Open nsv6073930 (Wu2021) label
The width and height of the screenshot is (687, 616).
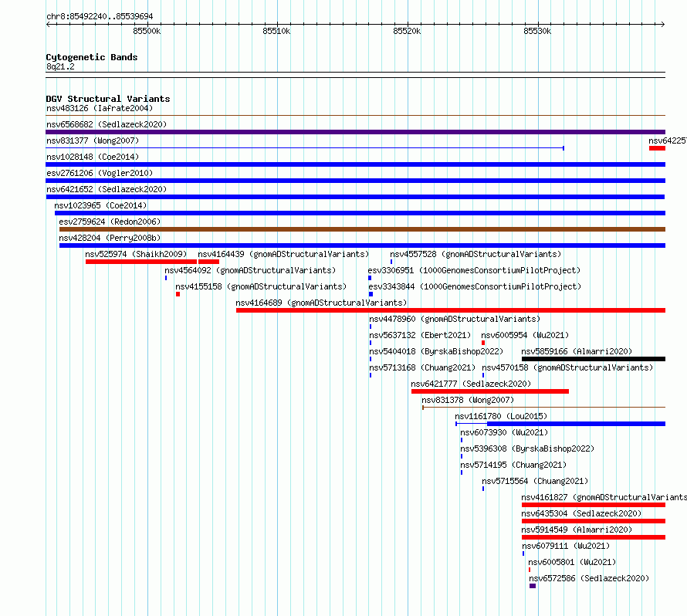click(x=504, y=432)
